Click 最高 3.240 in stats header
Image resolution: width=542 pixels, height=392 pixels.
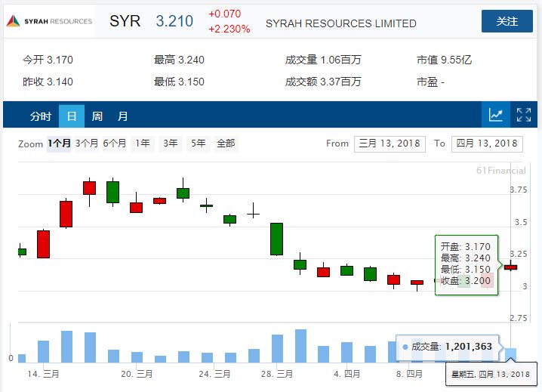pyautogui.click(x=179, y=60)
